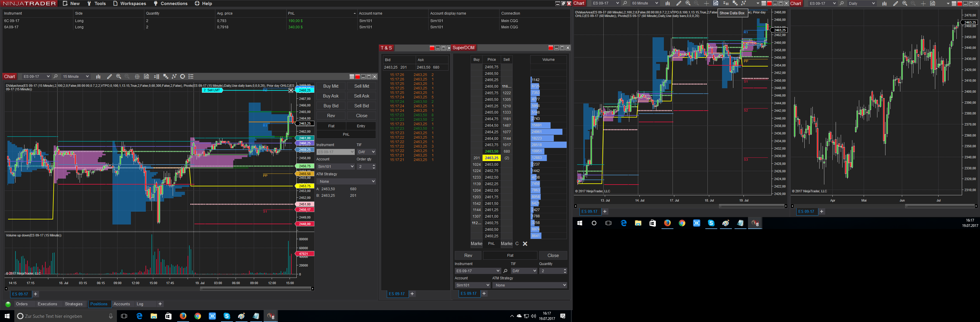Open drawing tools pencil in 15 Minute chart

coord(109,76)
